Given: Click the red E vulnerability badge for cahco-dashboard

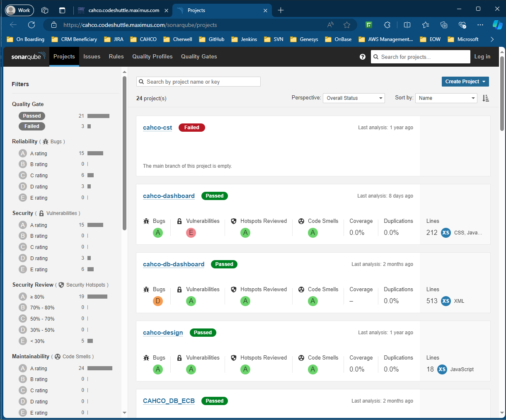Looking at the screenshot, I should pos(191,232).
